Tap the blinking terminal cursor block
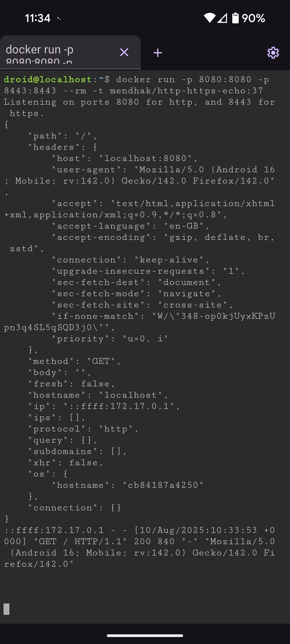The height and width of the screenshot is (644, 290). (6, 609)
